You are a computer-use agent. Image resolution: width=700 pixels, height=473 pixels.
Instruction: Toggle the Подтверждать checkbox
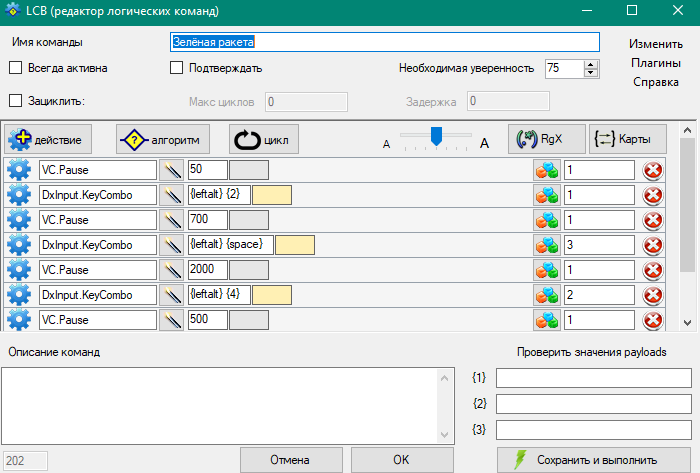[x=177, y=68]
